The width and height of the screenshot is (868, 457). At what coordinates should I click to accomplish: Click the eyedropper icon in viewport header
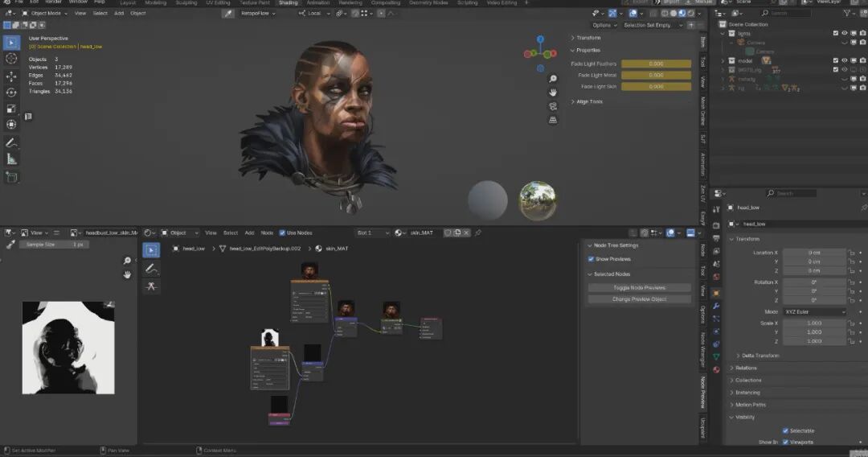(x=228, y=14)
